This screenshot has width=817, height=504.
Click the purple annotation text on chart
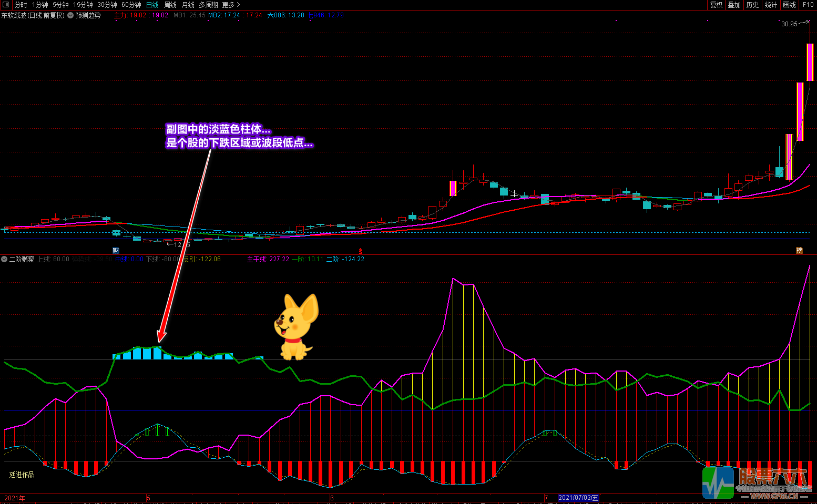(239, 136)
